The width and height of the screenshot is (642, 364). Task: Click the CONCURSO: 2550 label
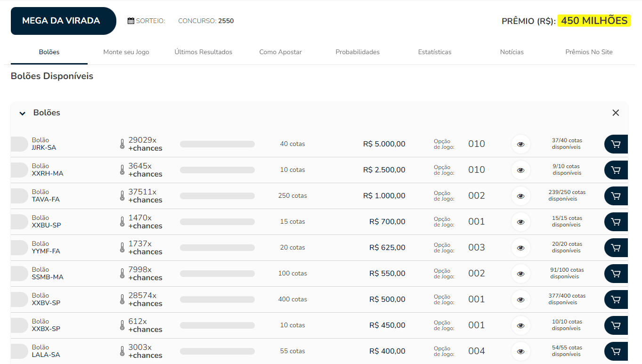coord(206,21)
